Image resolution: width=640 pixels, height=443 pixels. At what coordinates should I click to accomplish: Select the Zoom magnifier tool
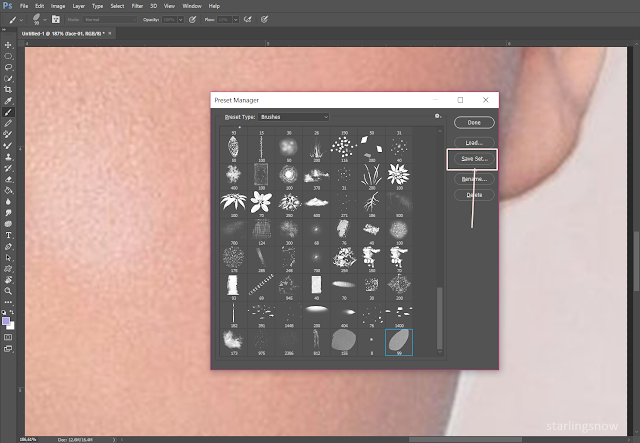(8, 291)
